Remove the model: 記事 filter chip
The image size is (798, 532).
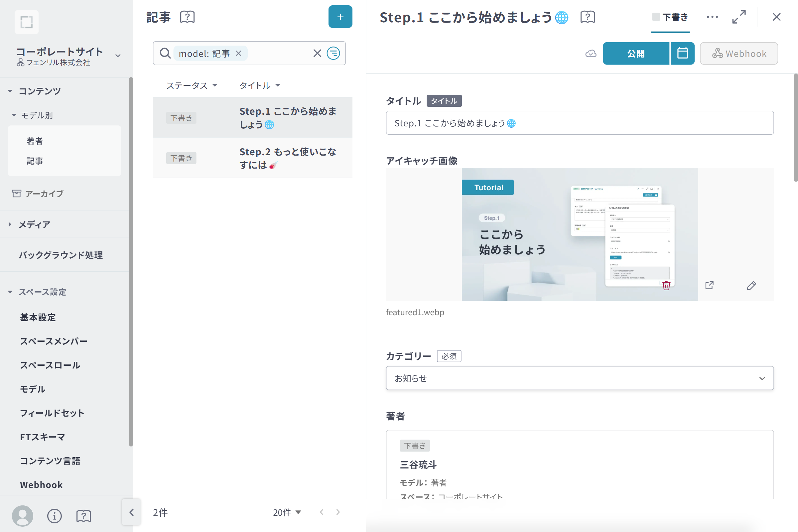[x=238, y=53]
